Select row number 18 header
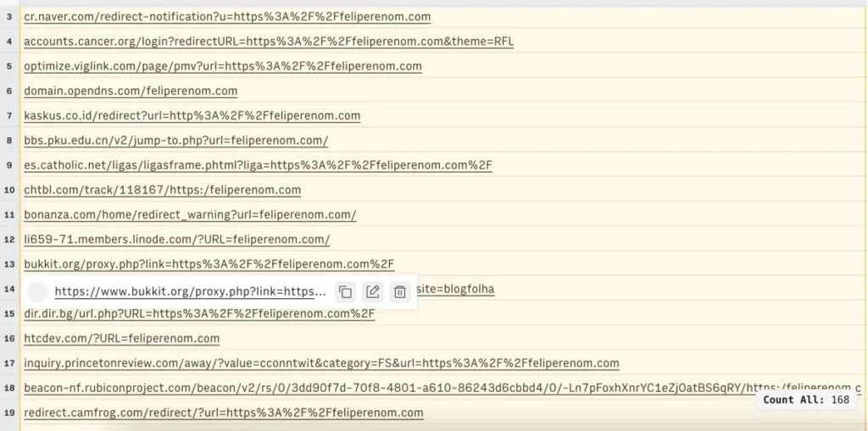Viewport: 868px width, 431px height. pyautogui.click(x=9, y=388)
